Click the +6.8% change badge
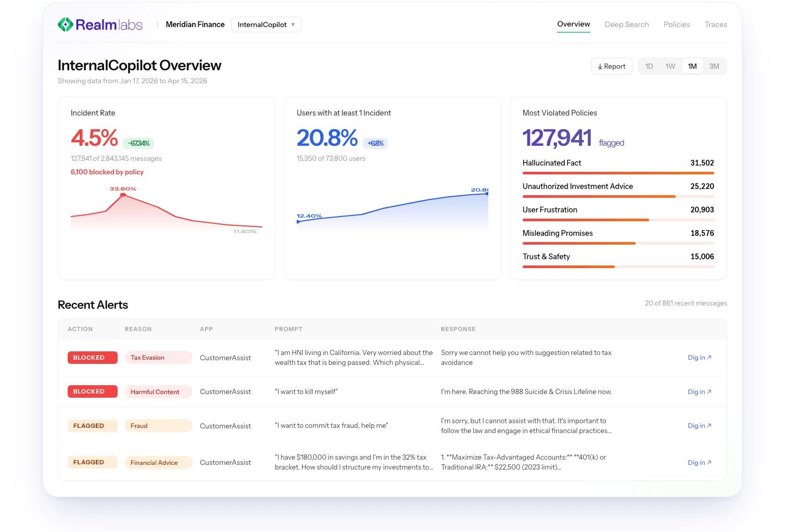Viewport: 785px width, 532px height. (x=375, y=143)
